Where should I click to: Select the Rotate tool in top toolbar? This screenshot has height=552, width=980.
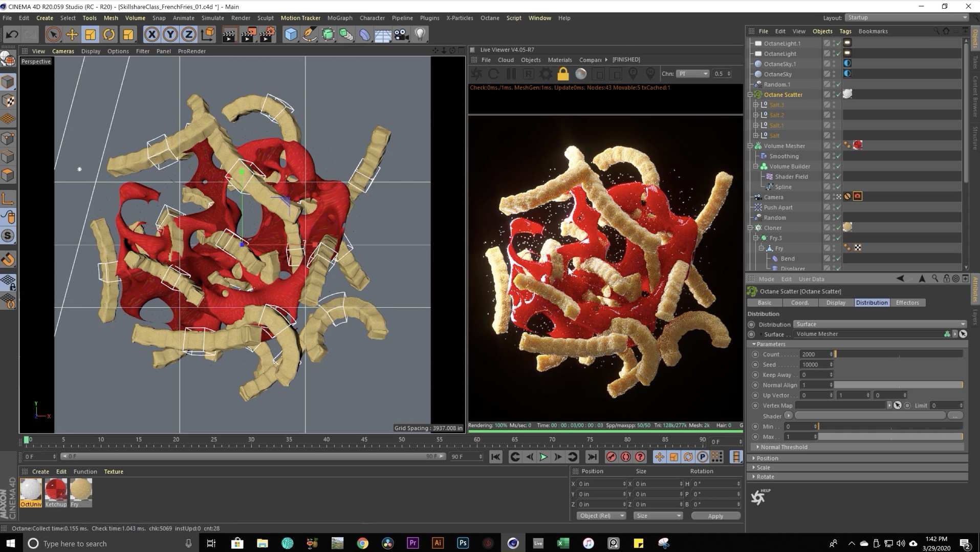109,34
